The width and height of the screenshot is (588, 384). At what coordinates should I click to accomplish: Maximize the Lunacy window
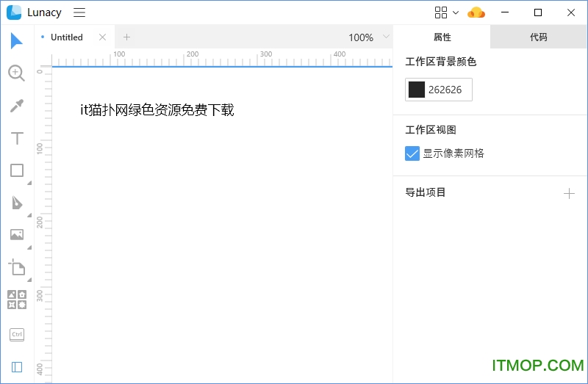pos(538,12)
